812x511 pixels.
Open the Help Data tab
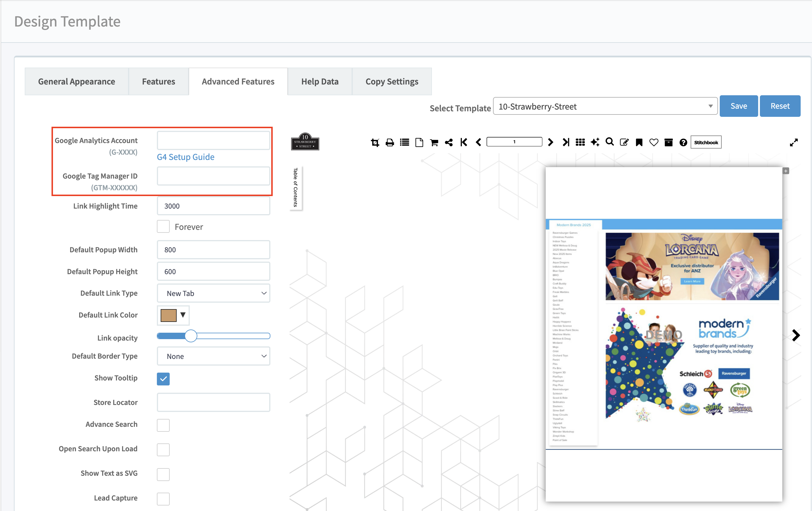[320, 82]
